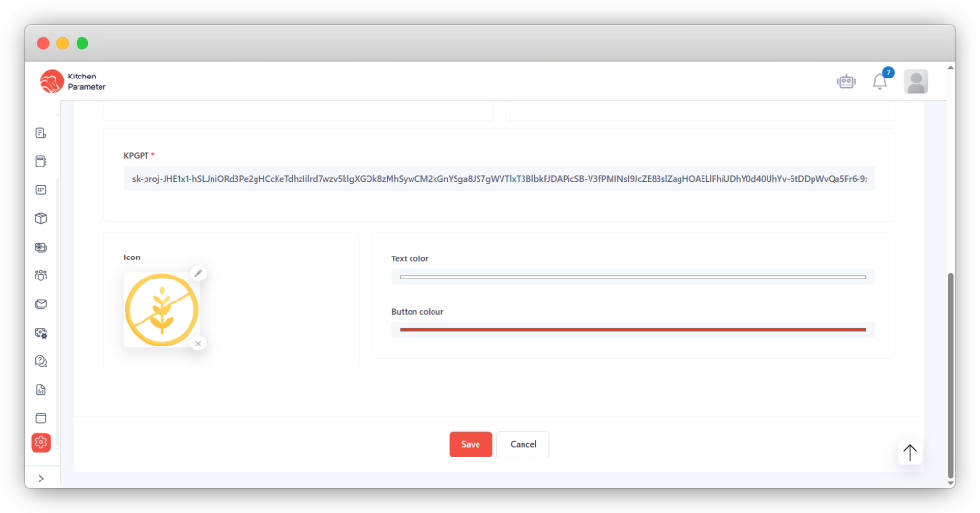Open the Button colour red swatch
Screen dimensions: 980x513
click(x=633, y=329)
